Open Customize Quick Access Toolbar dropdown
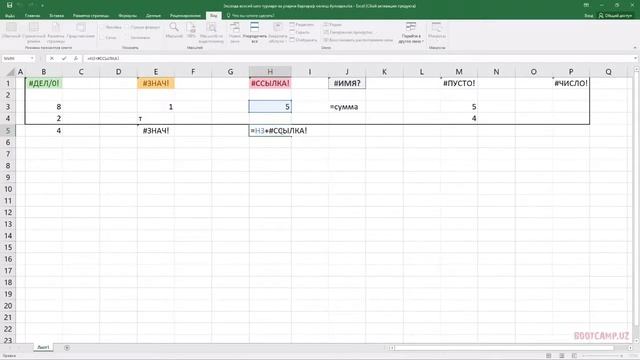Image resolution: width=640 pixels, height=360 pixels. pos(42,6)
